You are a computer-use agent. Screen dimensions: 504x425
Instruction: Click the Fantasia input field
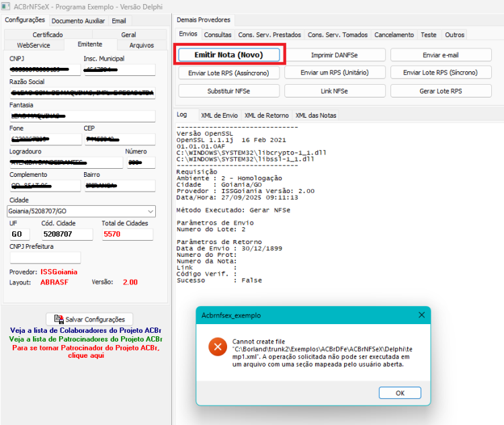click(83, 116)
